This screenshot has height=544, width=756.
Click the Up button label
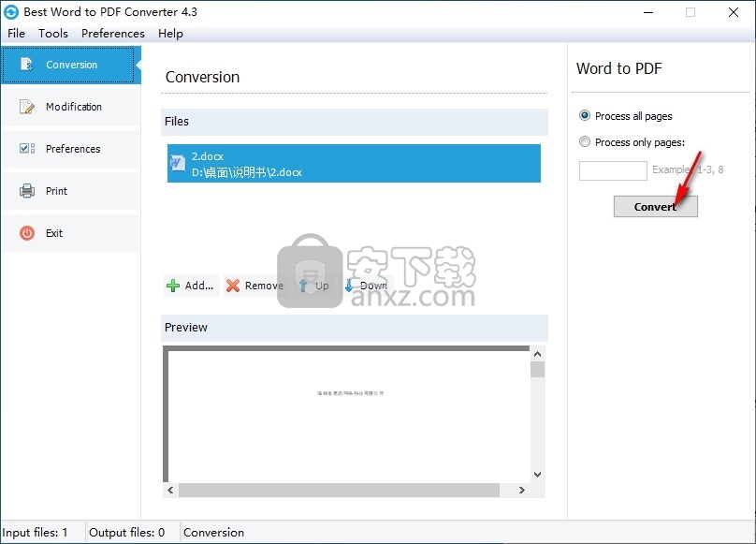[322, 286]
